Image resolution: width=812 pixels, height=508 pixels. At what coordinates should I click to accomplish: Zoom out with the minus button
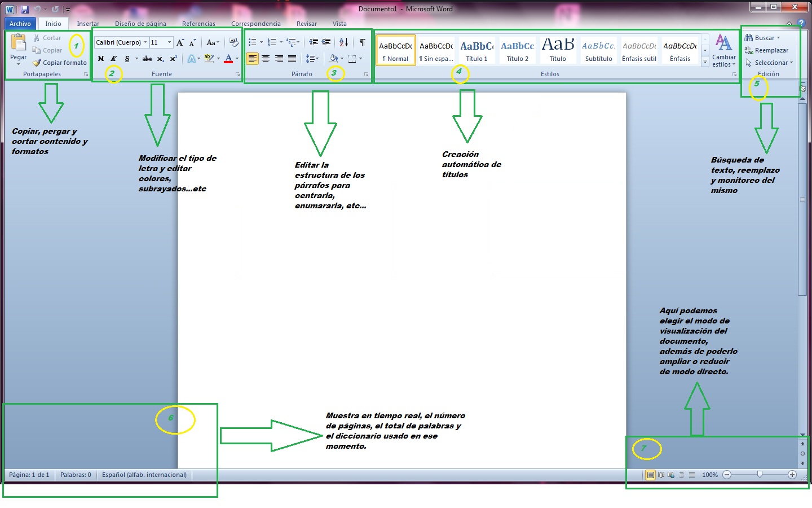tap(727, 475)
